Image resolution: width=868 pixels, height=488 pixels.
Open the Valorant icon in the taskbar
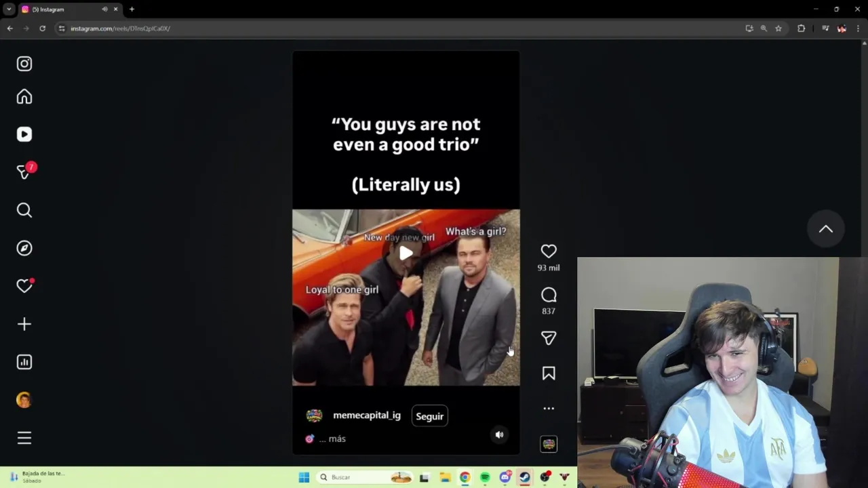pyautogui.click(x=564, y=477)
